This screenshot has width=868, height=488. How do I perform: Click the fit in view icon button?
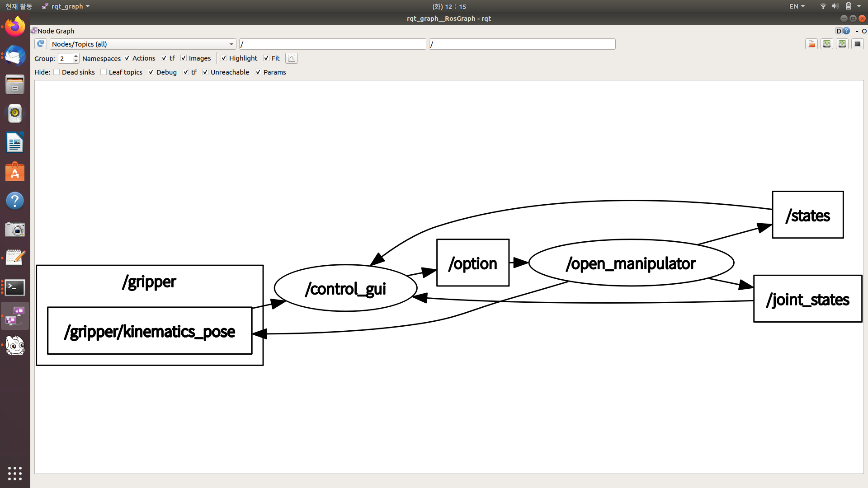(x=292, y=58)
